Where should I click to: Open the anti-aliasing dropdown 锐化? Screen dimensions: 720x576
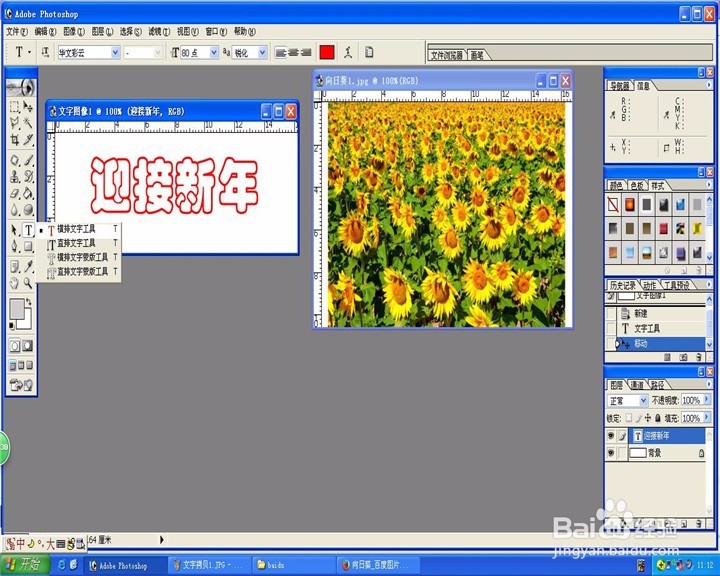(x=262, y=53)
